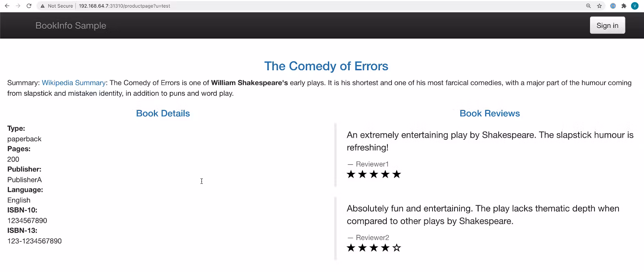The image size is (644, 272).
Task: Click the Book Details heading
Action: [x=163, y=114]
